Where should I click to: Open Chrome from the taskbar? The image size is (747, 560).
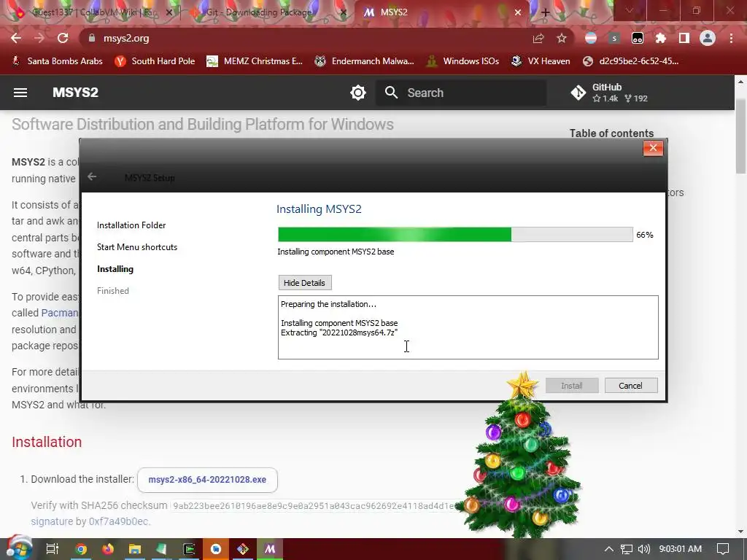tap(81, 549)
